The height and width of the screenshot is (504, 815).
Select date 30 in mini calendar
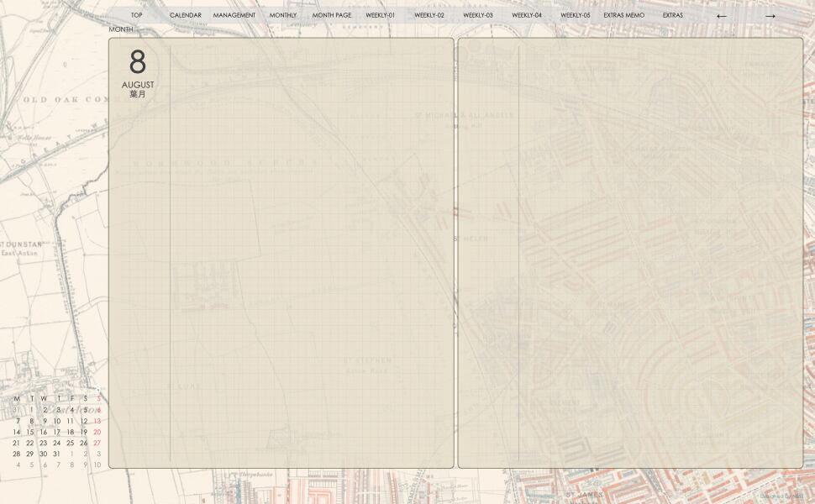tap(43, 454)
